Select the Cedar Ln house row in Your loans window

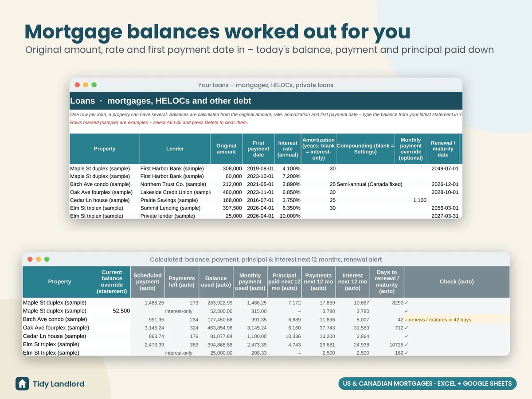tap(266, 200)
